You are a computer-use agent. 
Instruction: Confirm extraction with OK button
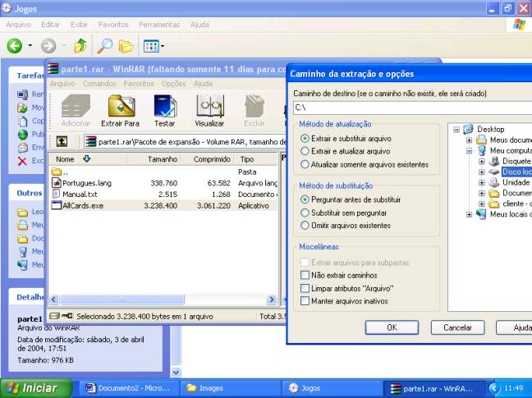[x=392, y=327]
